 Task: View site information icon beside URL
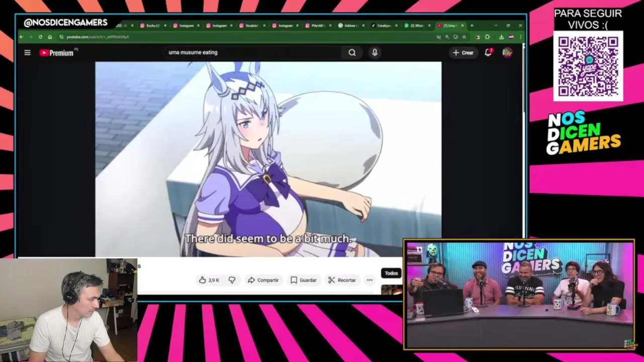coord(61,37)
